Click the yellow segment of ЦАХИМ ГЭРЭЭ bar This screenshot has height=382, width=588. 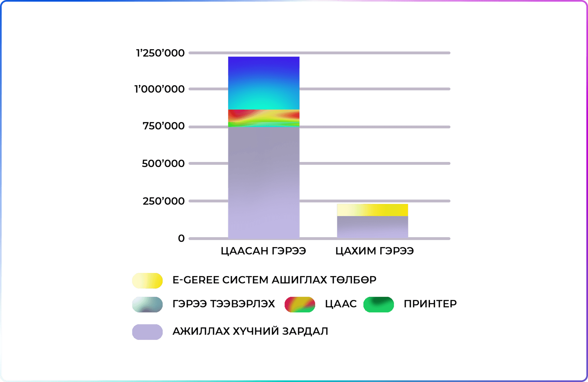[372, 210]
